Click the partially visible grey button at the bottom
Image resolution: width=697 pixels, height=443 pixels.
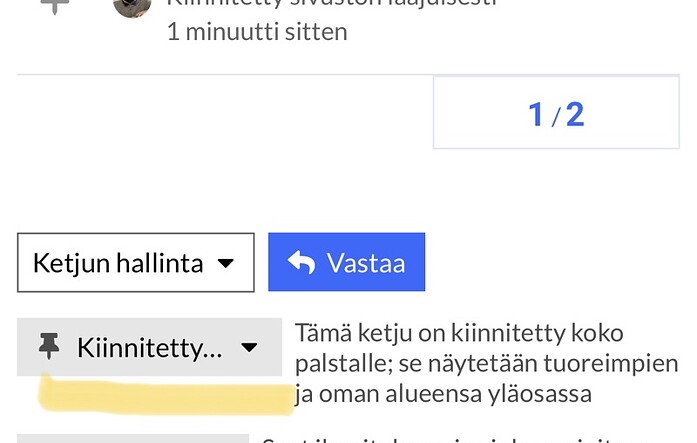[132, 439]
